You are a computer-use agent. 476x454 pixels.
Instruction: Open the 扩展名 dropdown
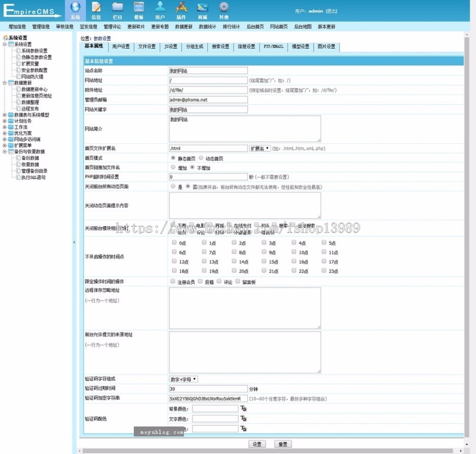click(x=260, y=149)
